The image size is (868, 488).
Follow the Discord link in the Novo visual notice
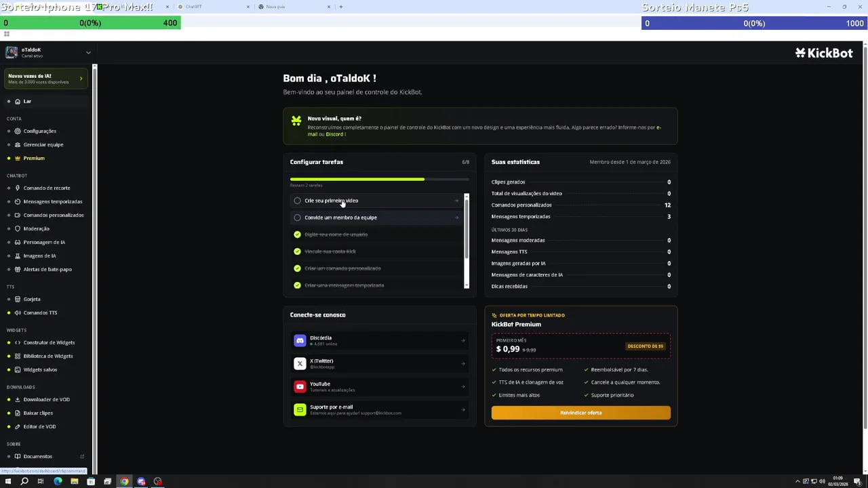[x=334, y=134]
